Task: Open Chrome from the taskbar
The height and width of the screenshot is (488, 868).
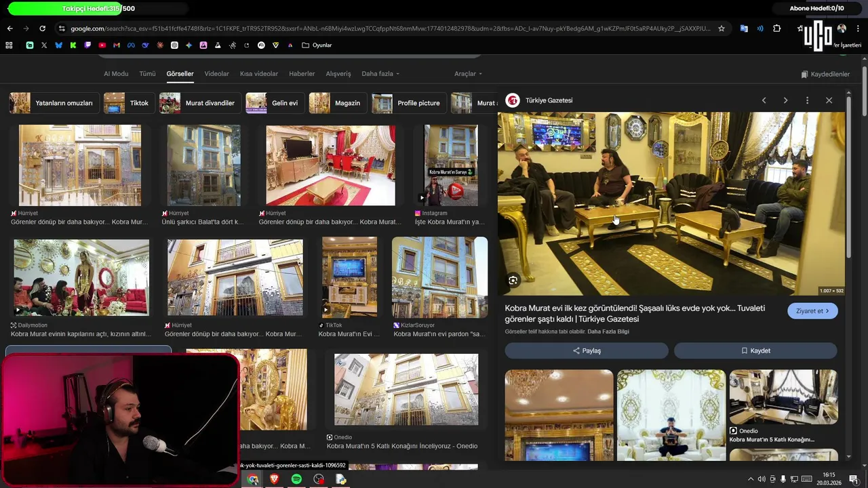Action: coord(252,479)
